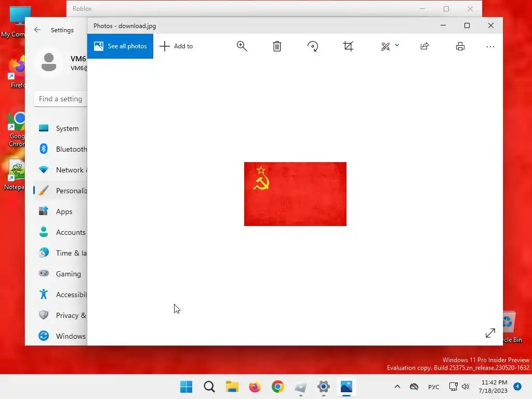
Task: Open Accessibility in Settings sidebar
Action: coord(60,295)
